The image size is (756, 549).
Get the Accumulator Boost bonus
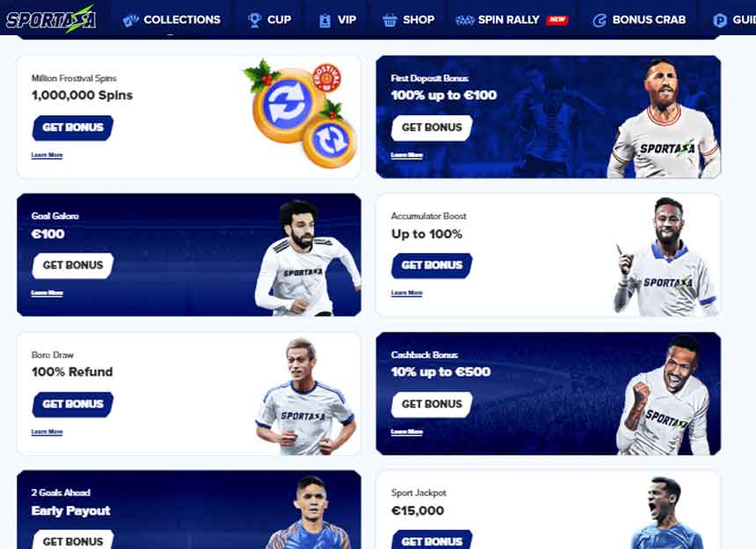432,266
